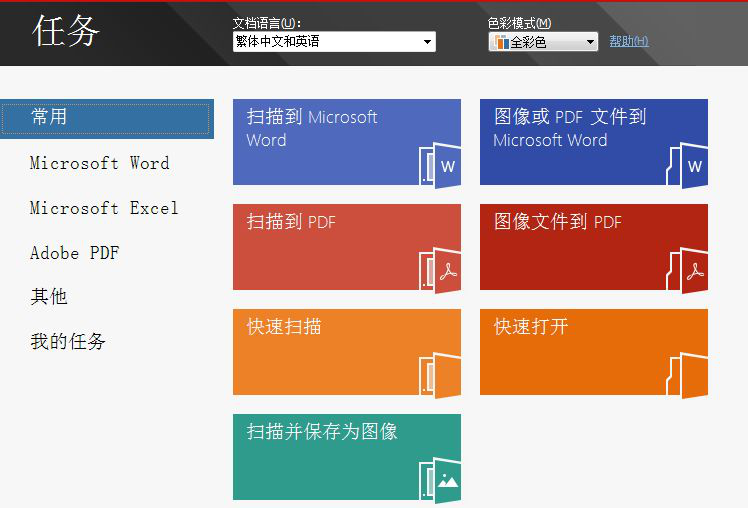Run the 快速打开 task
This screenshot has height=508, width=748.
click(594, 352)
